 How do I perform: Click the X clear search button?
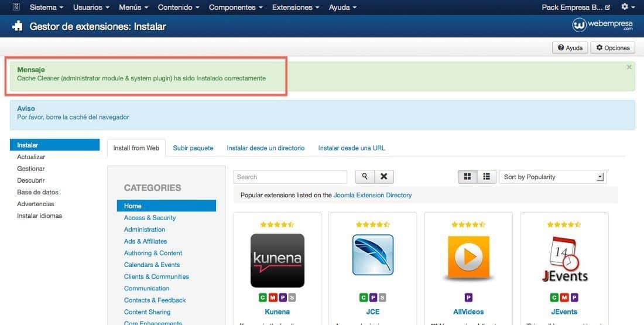[384, 177]
